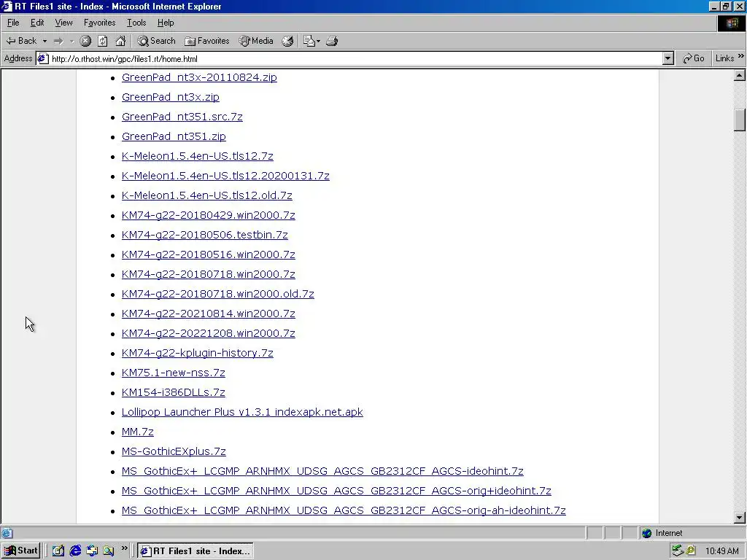Open K-Meleon1.5.4en-US.tls12.7z link

pos(197,156)
